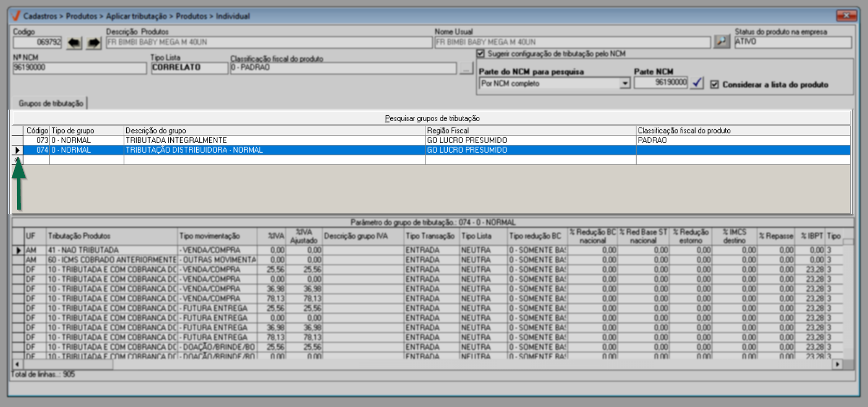868x407 pixels.
Task: Open fiscal classification ellipsis button
Action: (466, 68)
